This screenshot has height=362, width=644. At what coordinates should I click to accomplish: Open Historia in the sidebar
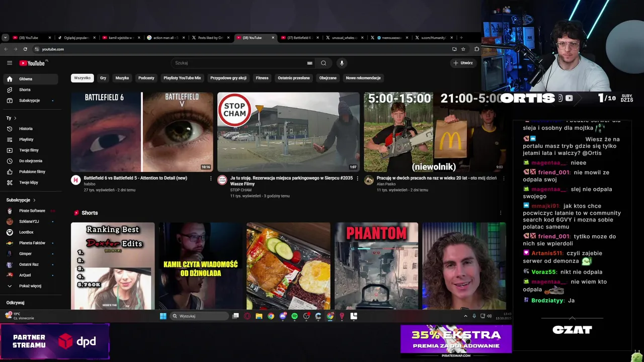coord(31,129)
